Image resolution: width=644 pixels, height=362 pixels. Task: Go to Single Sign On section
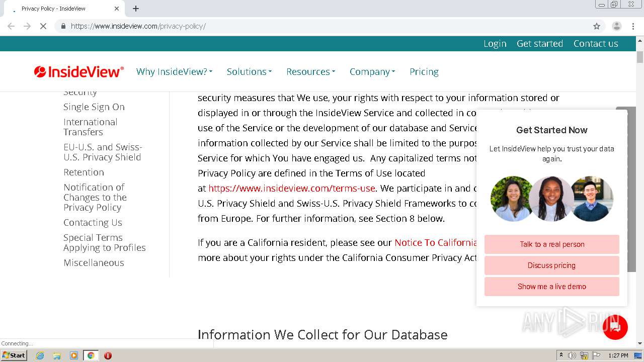pyautogui.click(x=94, y=107)
